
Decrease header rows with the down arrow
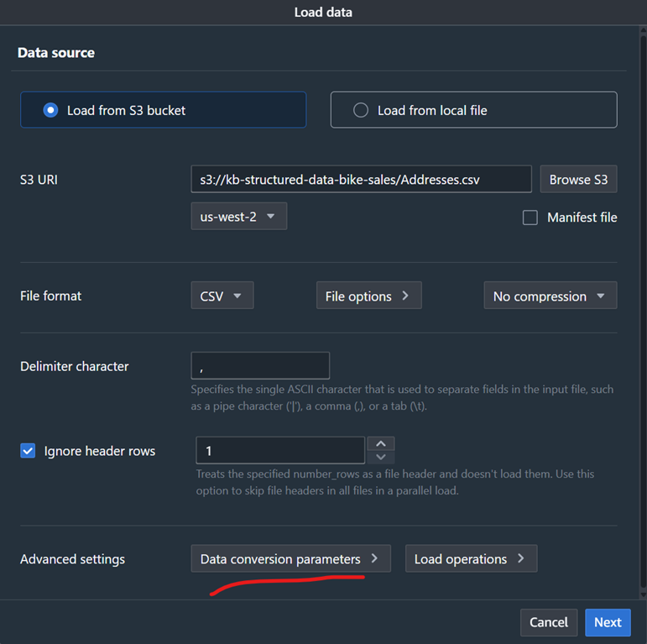click(x=381, y=458)
